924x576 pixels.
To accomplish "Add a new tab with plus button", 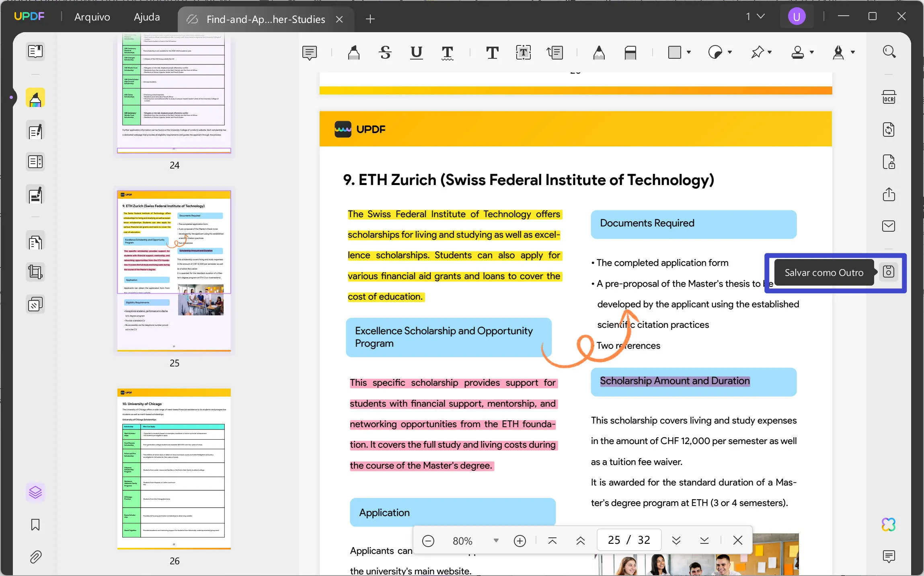I will 370,19.
